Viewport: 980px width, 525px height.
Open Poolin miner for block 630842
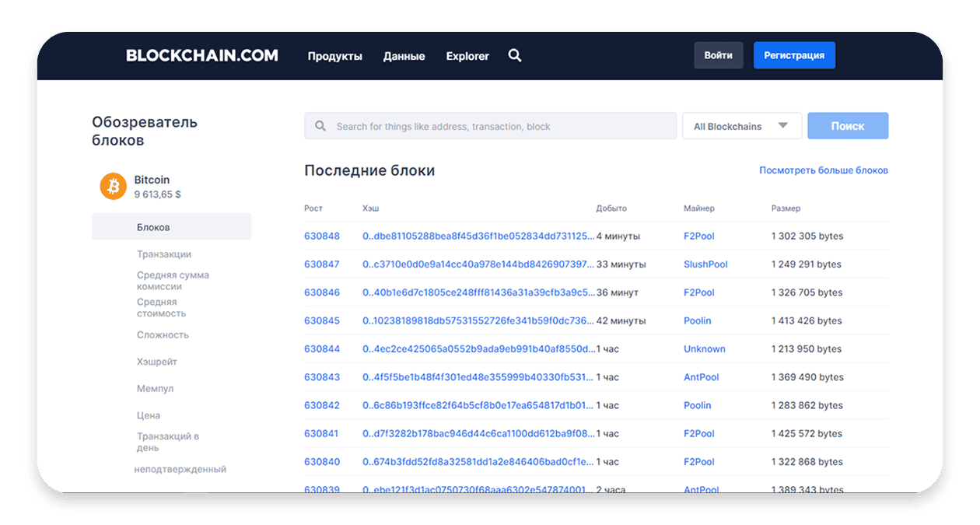[698, 405]
